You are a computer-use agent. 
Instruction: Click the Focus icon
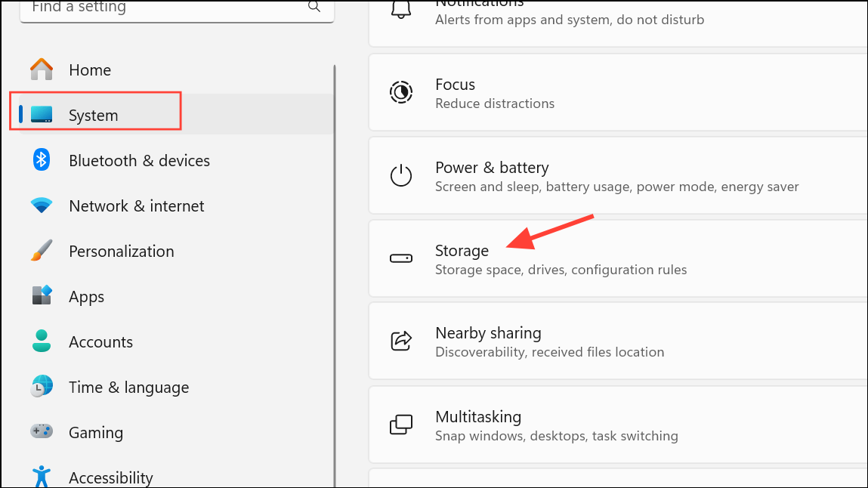click(x=401, y=92)
